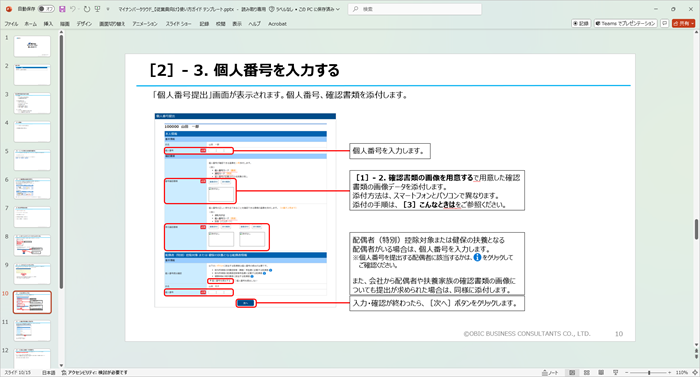Select slide 5 thumbnail
The width and height of the screenshot is (700, 377).
pos(32,160)
